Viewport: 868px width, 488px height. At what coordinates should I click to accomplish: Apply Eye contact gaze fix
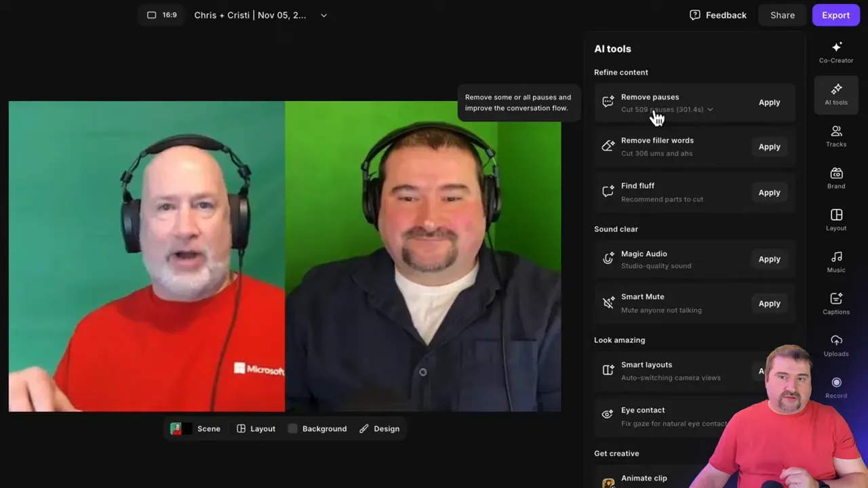[769, 416]
